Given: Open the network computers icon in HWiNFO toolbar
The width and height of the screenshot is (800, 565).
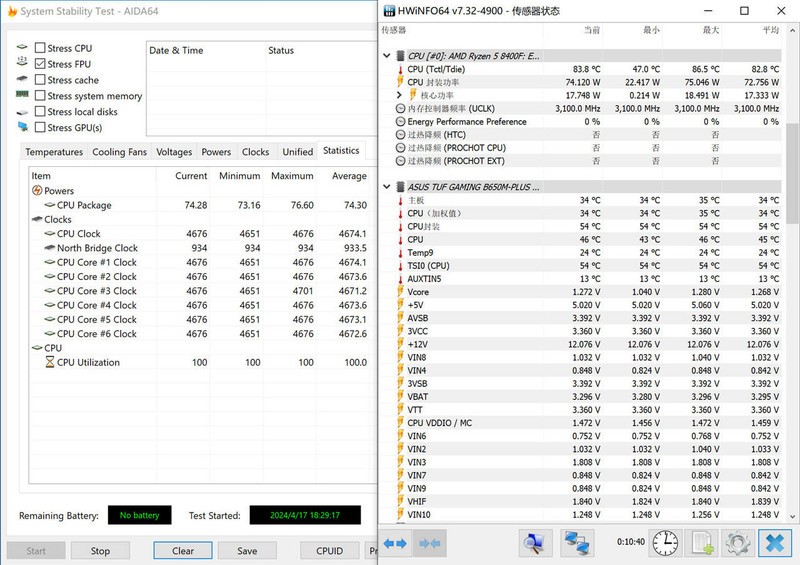Looking at the screenshot, I should point(577,543).
